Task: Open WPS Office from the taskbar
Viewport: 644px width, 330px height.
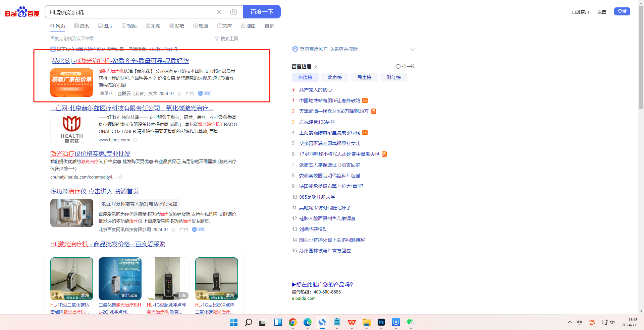Action: pyautogui.click(x=352, y=322)
